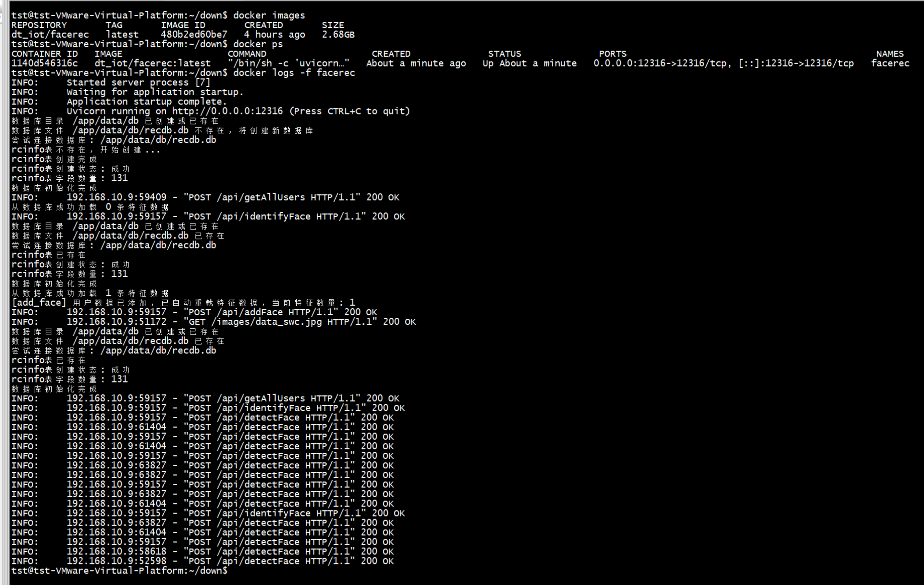Click the '/images/data_swc.jpg' request path

(266, 322)
